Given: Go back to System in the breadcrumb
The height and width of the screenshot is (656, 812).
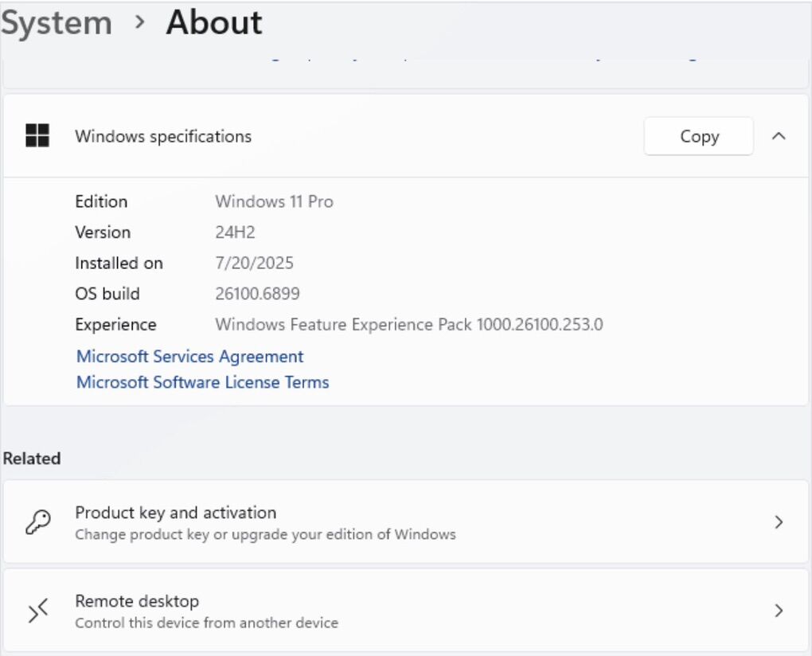Looking at the screenshot, I should 56,22.
